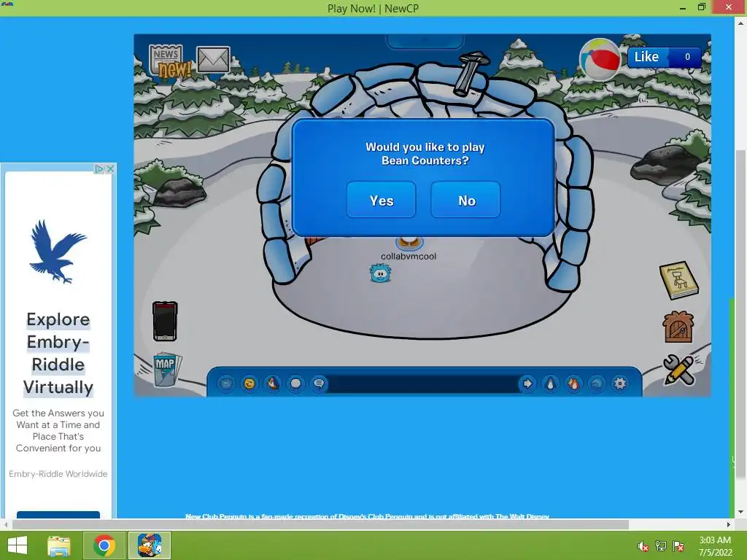The height and width of the screenshot is (560, 747).
Task: Click the blue puffle pet
Action: pos(380,273)
